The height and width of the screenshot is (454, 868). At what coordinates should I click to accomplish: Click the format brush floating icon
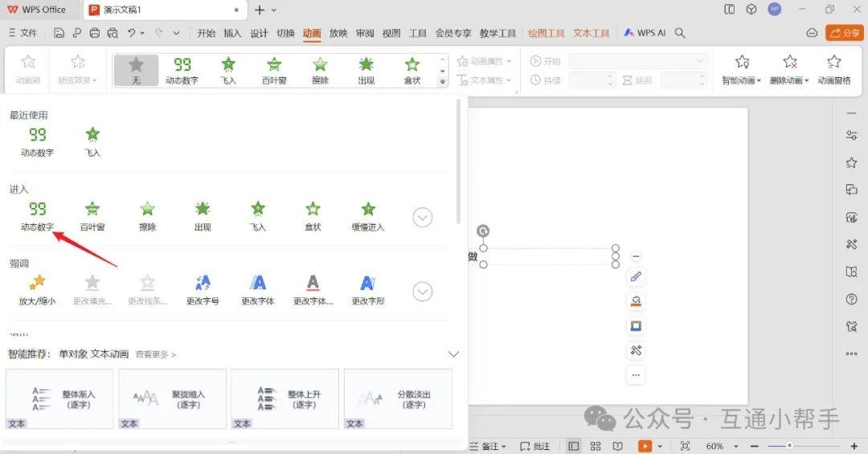point(636,277)
